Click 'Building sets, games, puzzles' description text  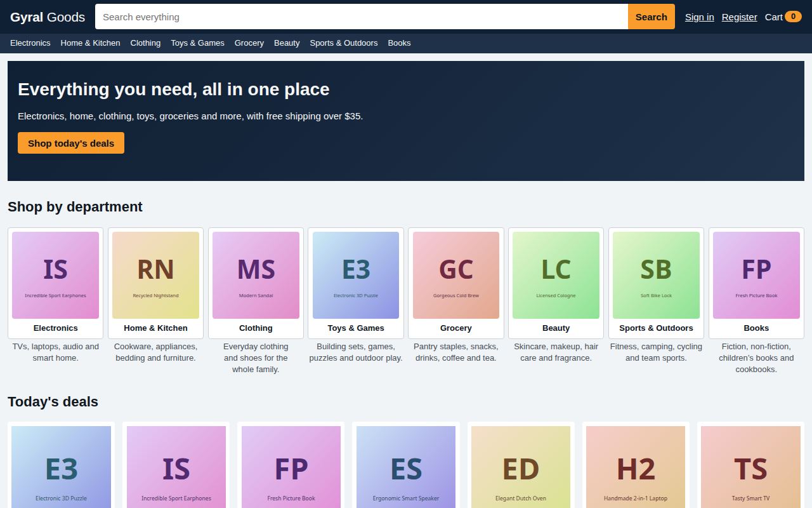(356, 352)
